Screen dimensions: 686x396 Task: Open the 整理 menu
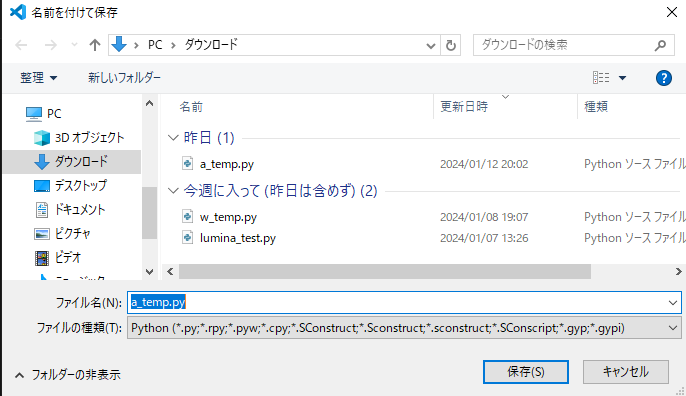coord(38,78)
